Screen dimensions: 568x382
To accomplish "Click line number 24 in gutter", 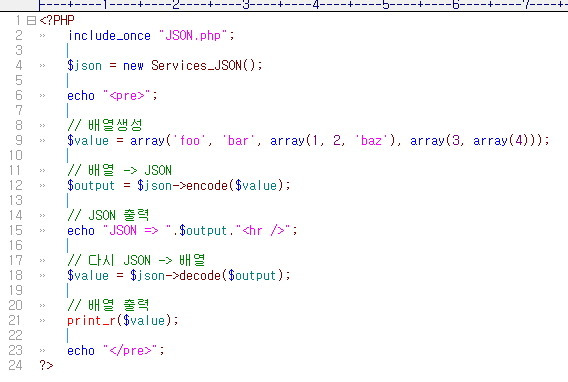I will [x=16, y=365].
